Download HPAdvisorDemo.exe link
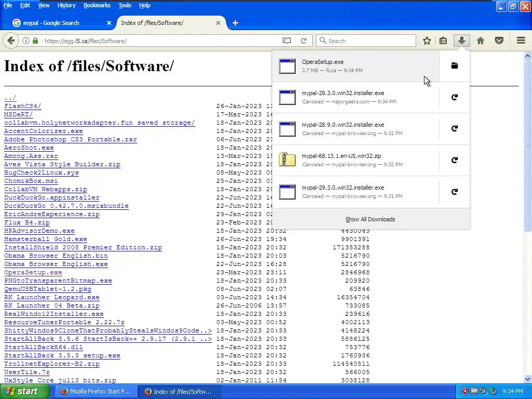532x399 pixels. (x=39, y=231)
